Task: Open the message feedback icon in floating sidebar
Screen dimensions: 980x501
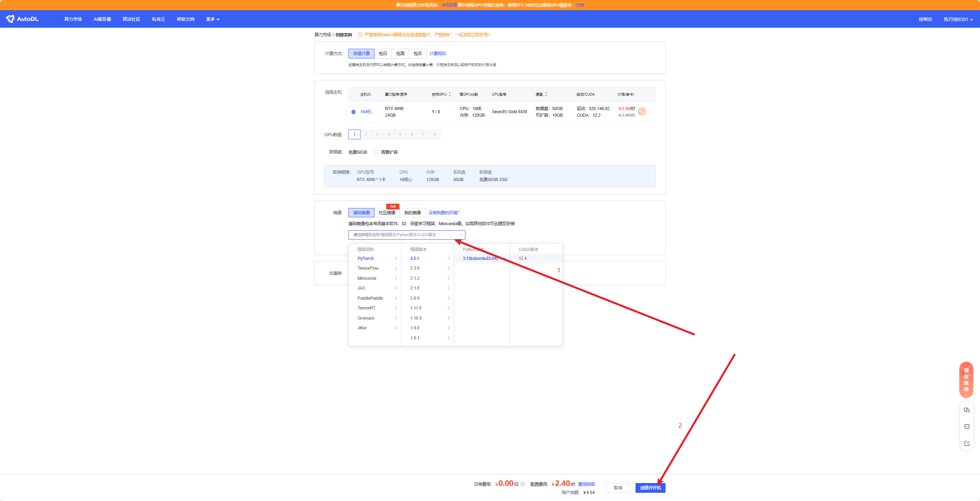Action: (x=967, y=427)
